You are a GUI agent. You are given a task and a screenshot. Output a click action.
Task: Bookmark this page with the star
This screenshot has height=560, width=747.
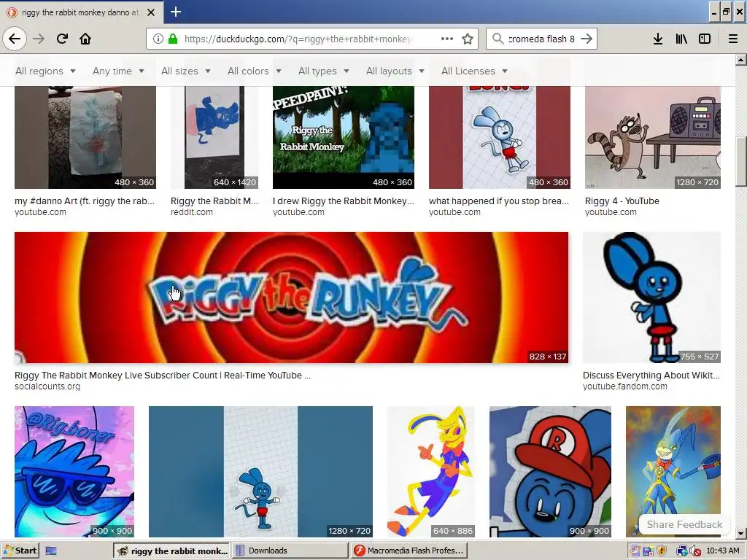468,39
